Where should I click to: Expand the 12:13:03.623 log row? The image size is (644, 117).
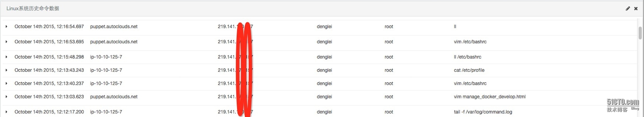6,97
